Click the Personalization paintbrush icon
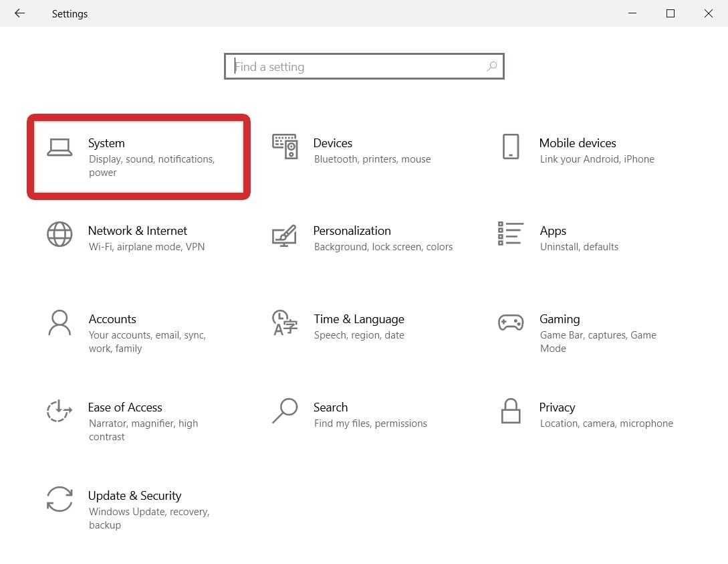Viewport: 728px width, 564px height. [x=284, y=235]
